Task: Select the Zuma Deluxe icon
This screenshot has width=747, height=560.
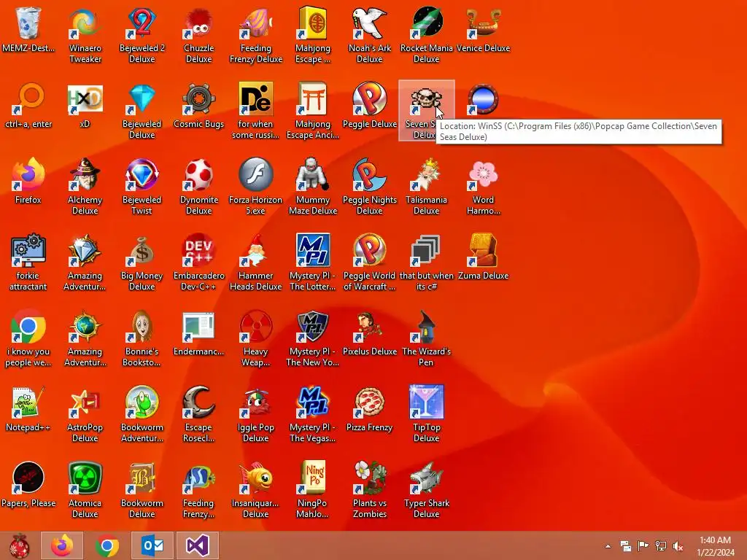Action: pos(483,250)
